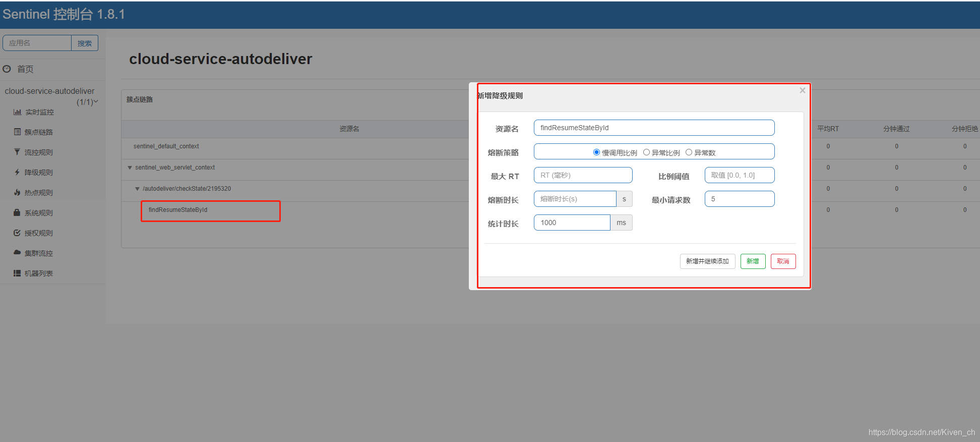This screenshot has height=442, width=980.
Task: Click the 资源名 column header
Action: click(x=349, y=129)
